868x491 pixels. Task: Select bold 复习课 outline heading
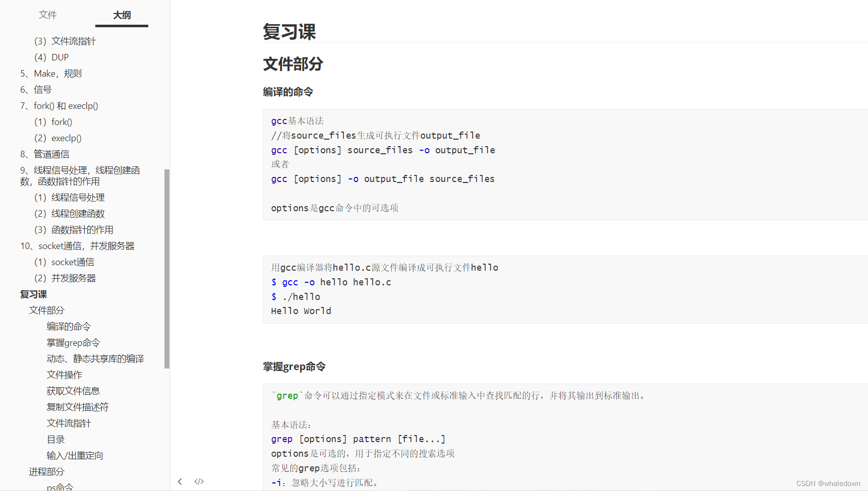(33, 294)
